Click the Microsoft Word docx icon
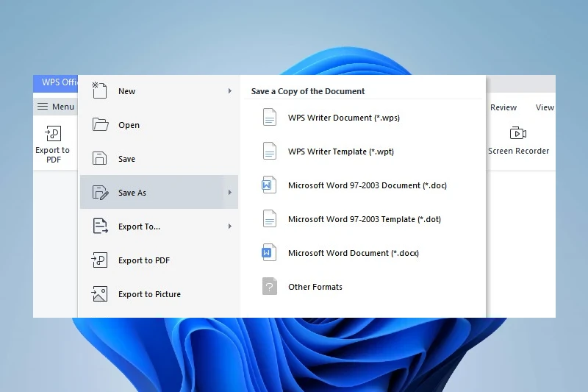 click(269, 252)
